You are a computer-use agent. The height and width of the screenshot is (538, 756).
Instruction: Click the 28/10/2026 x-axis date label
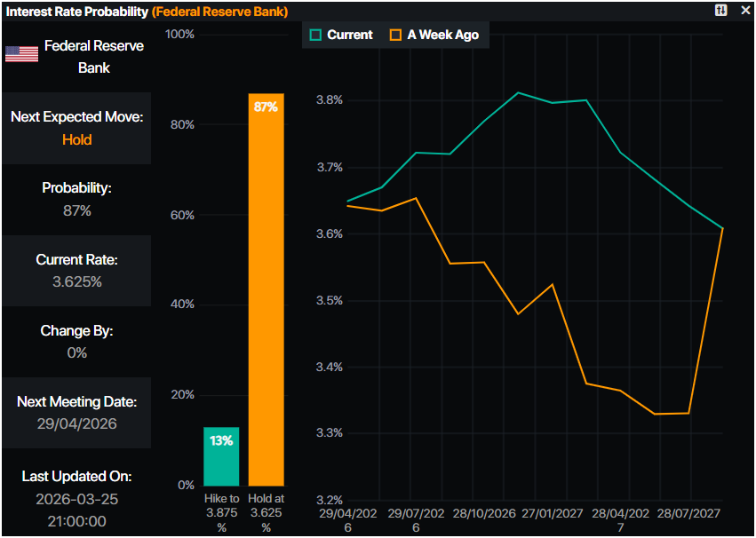(484, 514)
